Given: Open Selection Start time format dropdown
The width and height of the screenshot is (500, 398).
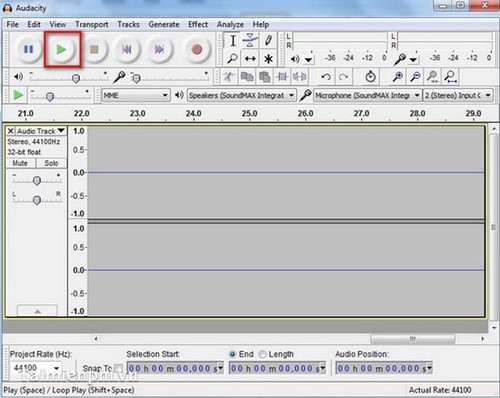Looking at the screenshot, I should [220, 368].
